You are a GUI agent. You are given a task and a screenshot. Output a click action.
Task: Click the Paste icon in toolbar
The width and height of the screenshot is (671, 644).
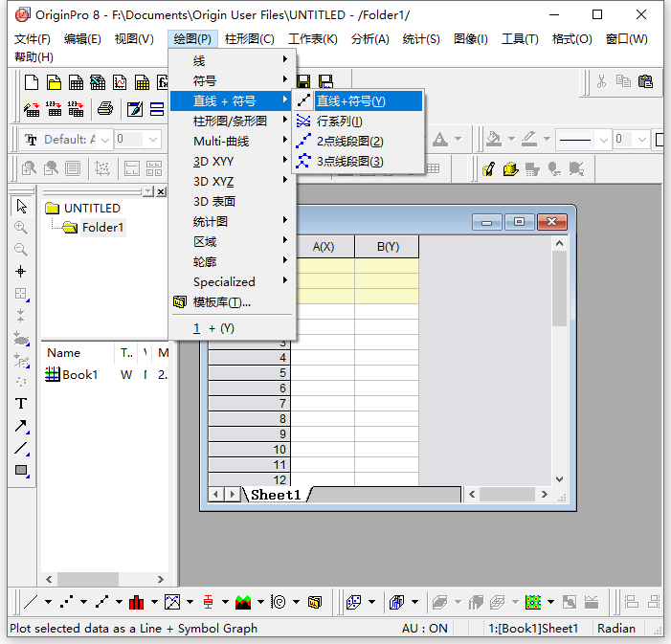coord(645,81)
